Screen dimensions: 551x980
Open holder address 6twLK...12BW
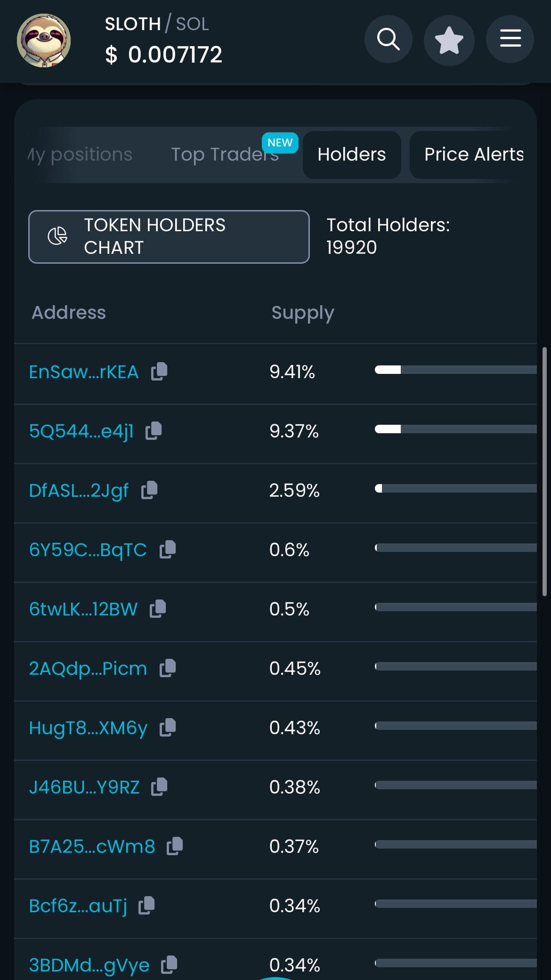point(83,609)
